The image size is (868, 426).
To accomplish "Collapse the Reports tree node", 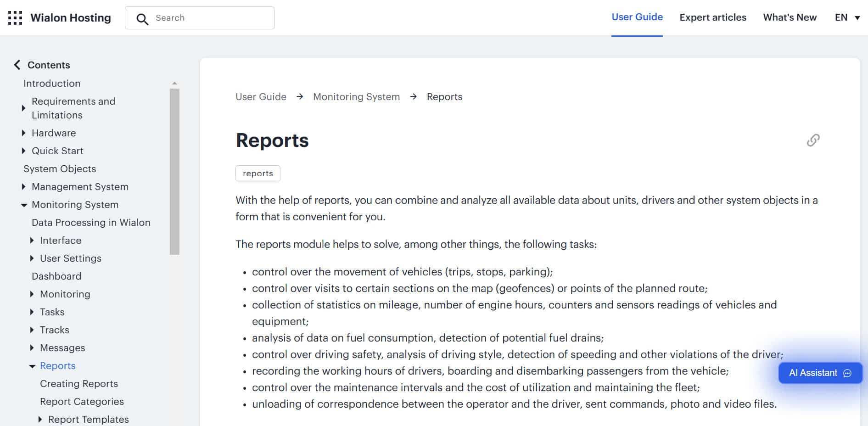I will [x=32, y=366].
